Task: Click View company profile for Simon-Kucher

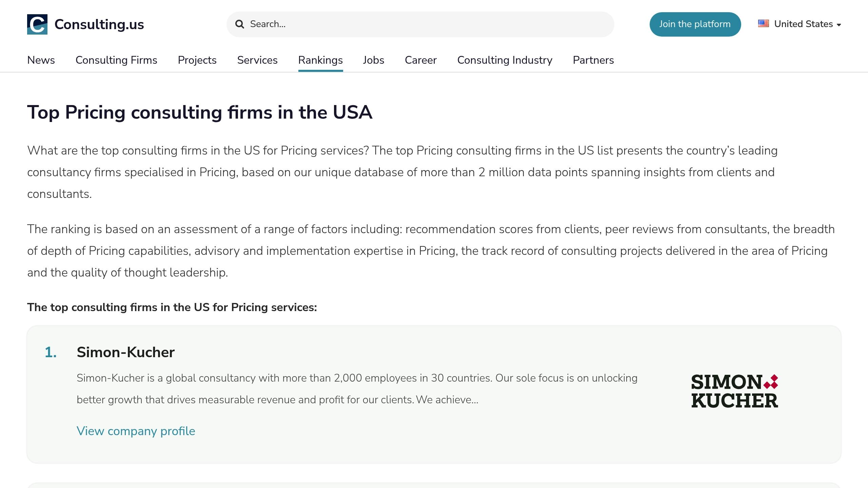Action: pos(136,431)
